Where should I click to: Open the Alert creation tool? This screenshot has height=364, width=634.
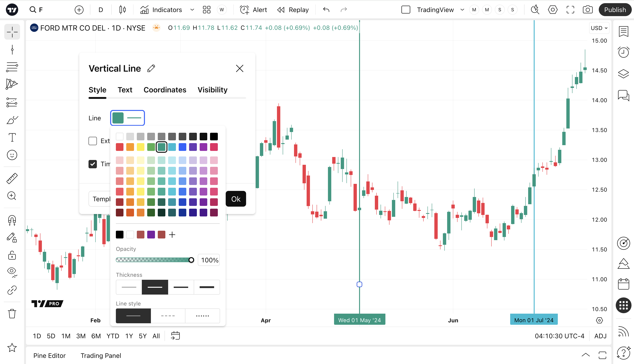tap(253, 10)
